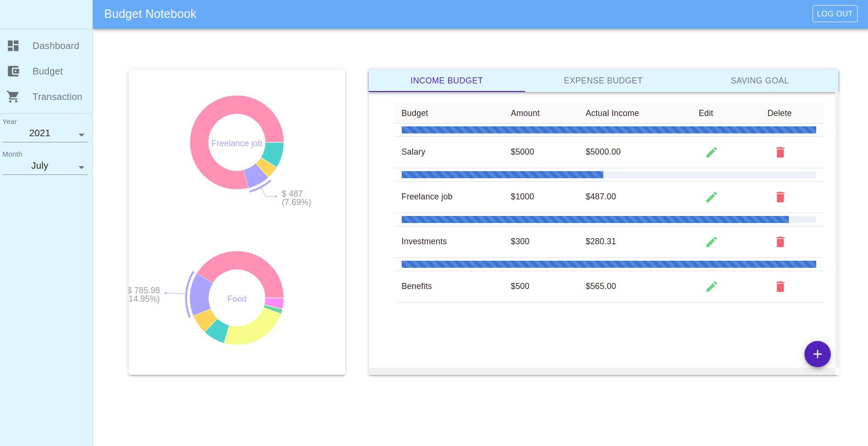Open the Dashboard page link
868x446 pixels.
pos(46,46)
